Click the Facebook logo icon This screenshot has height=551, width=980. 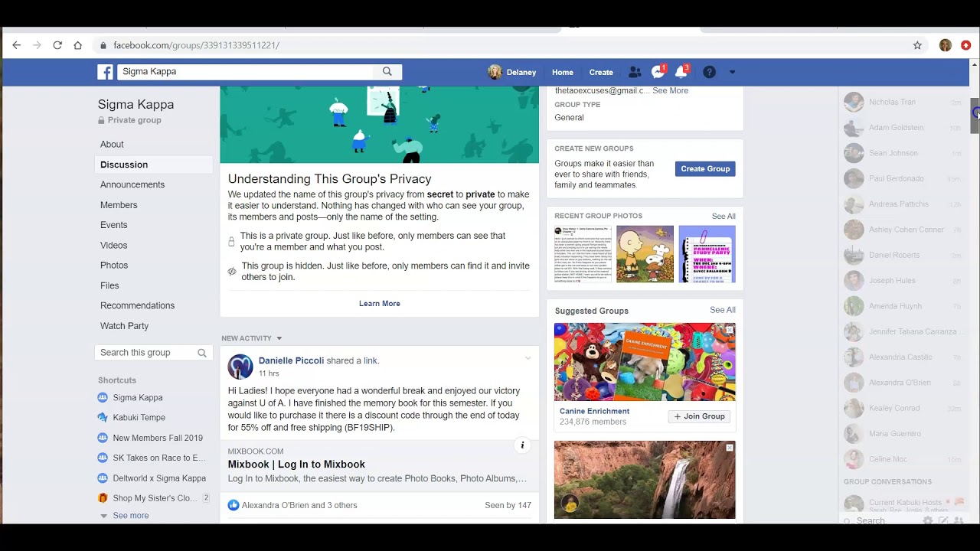(x=105, y=72)
